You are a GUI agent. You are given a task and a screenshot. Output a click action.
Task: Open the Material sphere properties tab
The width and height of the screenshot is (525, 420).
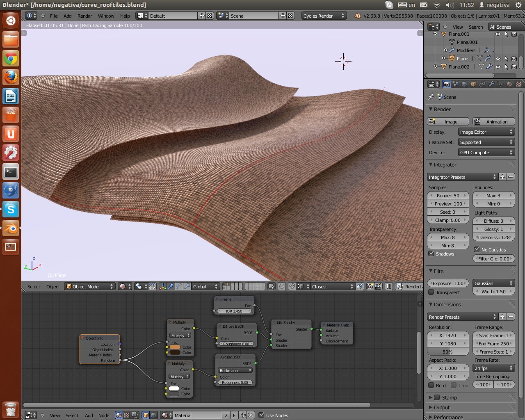coord(509,84)
